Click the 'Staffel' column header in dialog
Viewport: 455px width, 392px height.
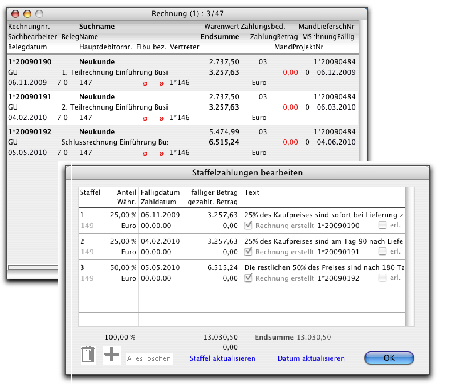[x=90, y=193]
